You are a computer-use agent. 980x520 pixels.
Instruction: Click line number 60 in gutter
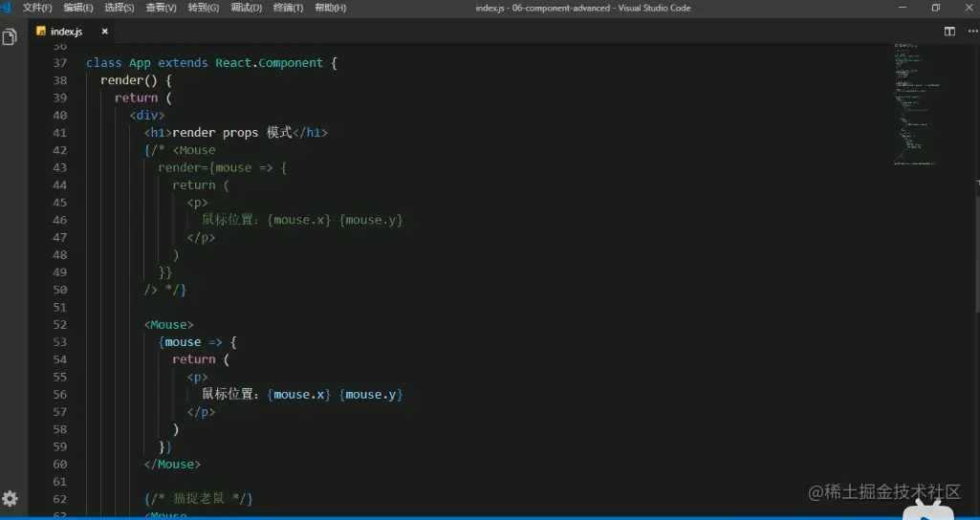(60, 464)
